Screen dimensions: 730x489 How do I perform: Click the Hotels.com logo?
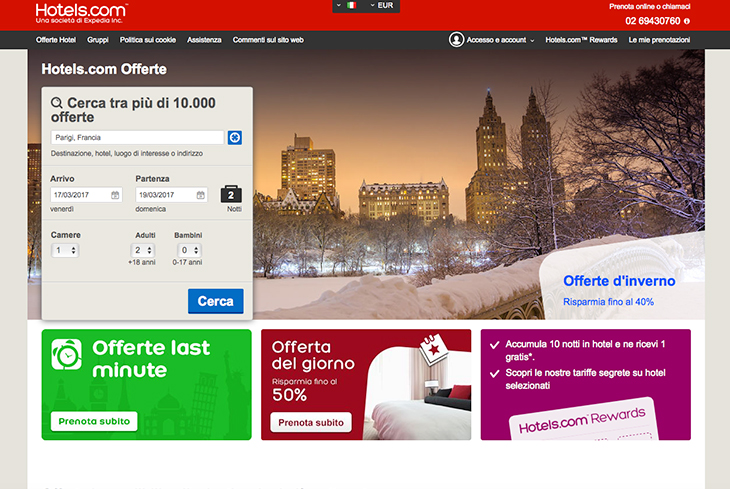(81, 13)
